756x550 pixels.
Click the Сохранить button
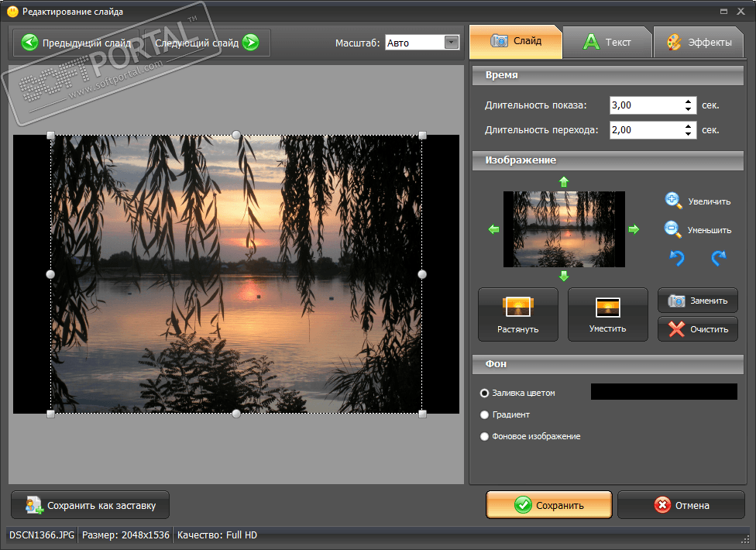tap(548, 505)
